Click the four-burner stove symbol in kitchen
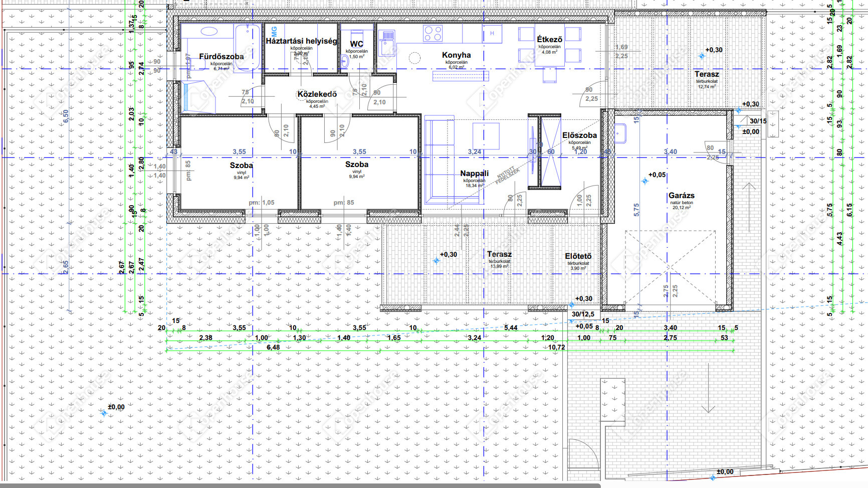 pos(432,34)
